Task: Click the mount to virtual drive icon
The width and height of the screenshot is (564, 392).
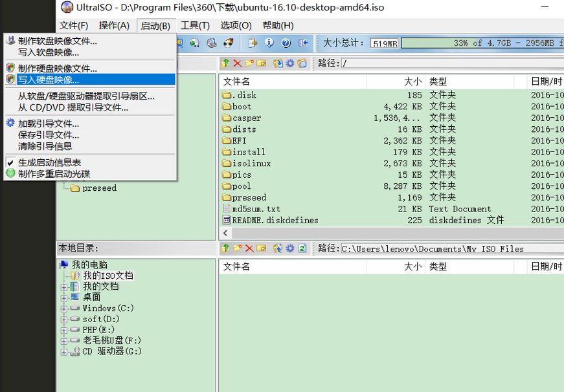Action: click(212, 43)
